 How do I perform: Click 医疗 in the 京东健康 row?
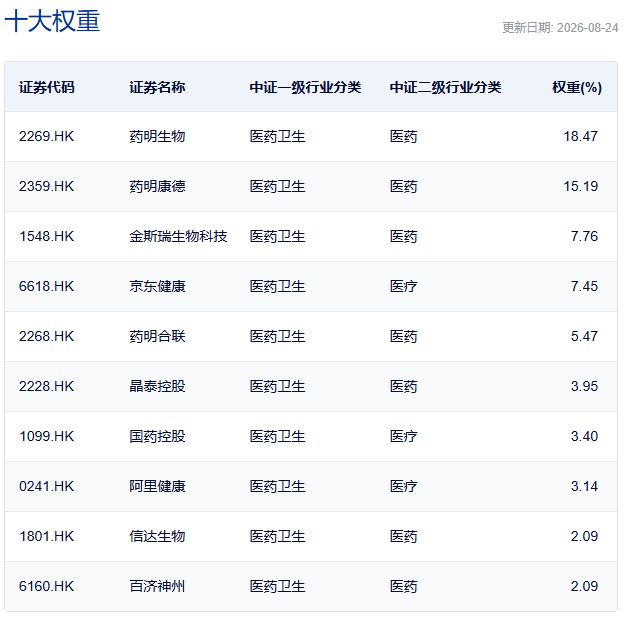(404, 287)
